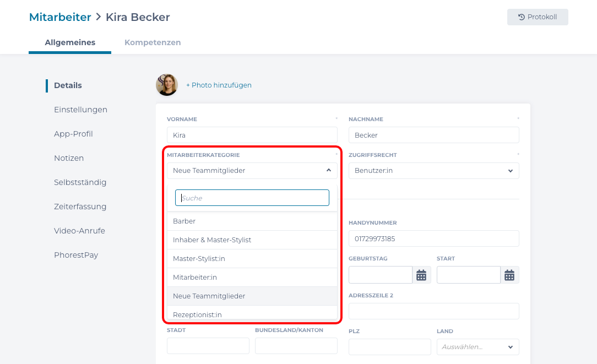The height and width of the screenshot is (364, 597).
Task: Focus the Suche search field
Action: tap(252, 198)
